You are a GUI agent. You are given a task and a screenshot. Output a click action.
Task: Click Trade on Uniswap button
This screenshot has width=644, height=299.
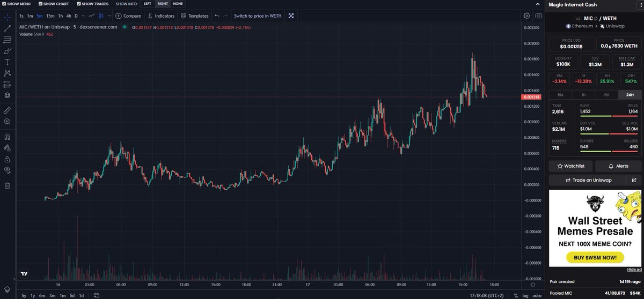tap(587, 180)
